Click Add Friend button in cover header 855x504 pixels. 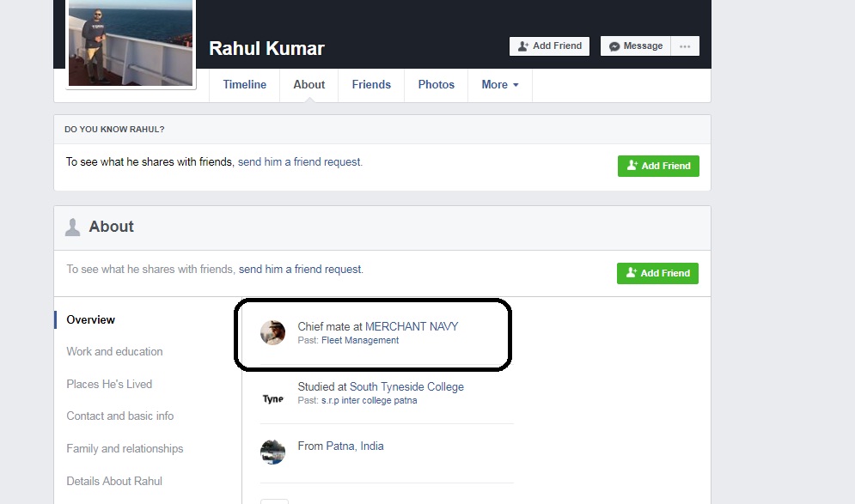[549, 46]
